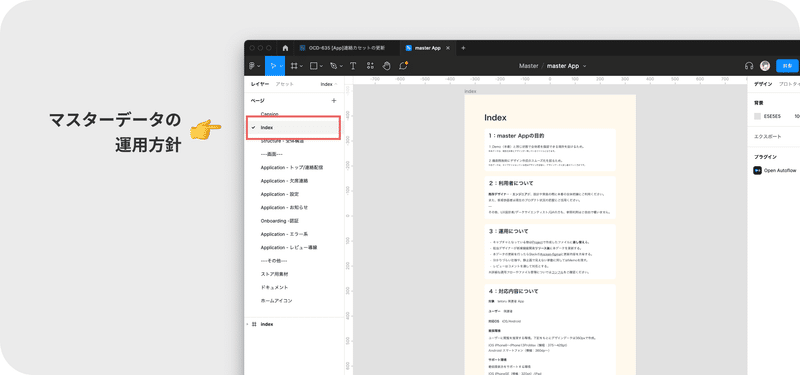Click the E5E5E5 hex value field

(x=772, y=116)
